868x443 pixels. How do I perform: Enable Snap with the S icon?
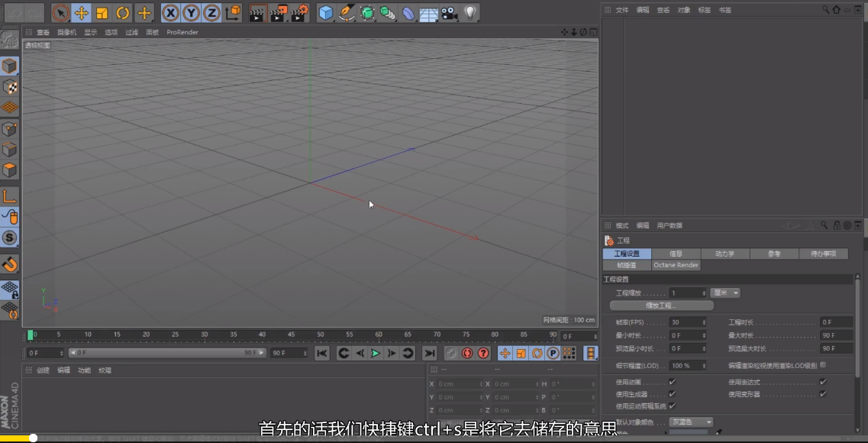pyautogui.click(x=9, y=238)
